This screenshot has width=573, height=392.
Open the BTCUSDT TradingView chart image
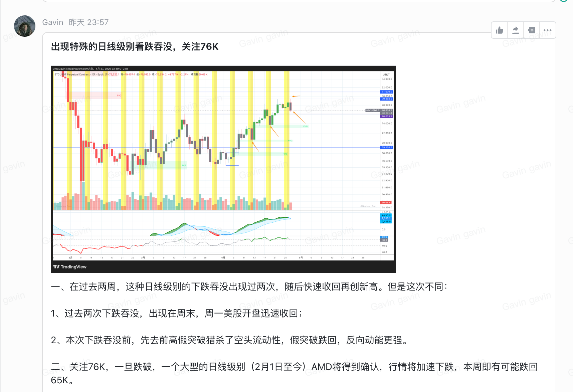223,169
